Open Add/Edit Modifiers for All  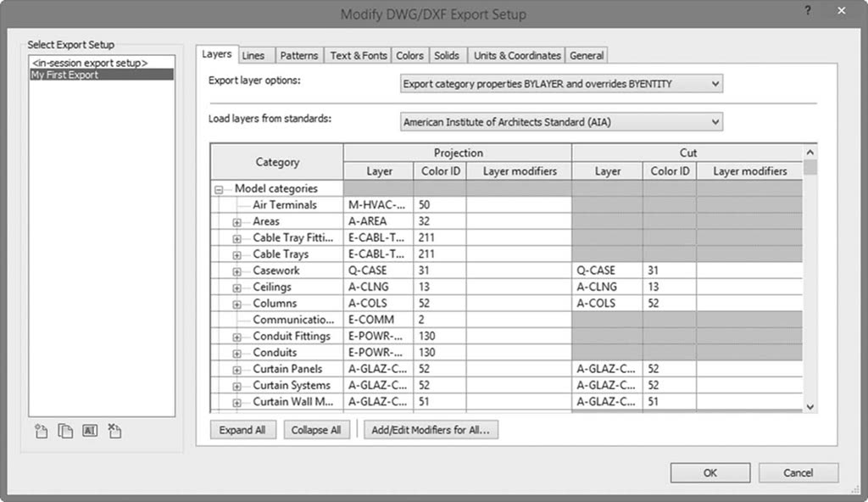[x=431, y=430]
